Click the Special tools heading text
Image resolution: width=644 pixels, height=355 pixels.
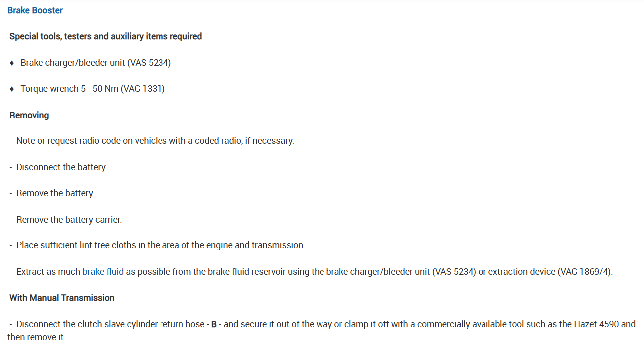106,36
